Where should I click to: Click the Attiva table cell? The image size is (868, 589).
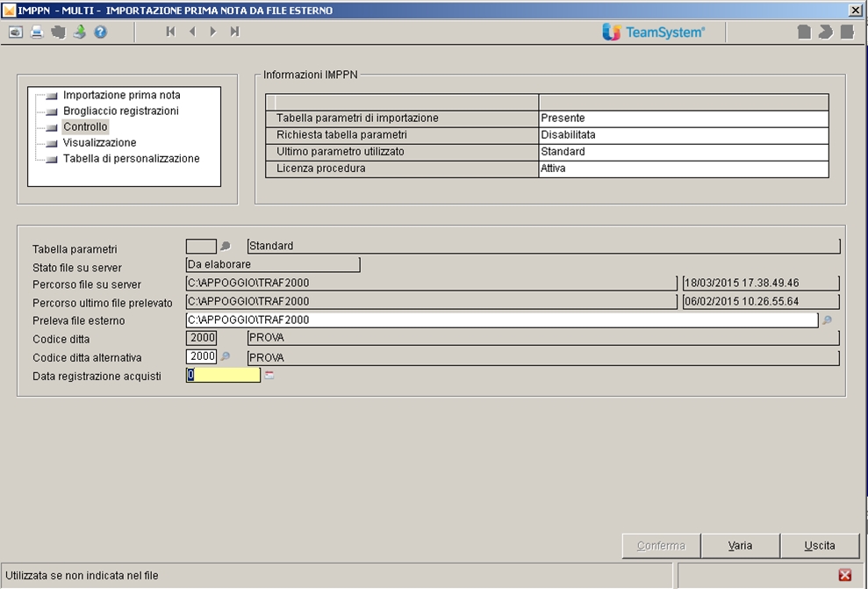tap(684, 169)
